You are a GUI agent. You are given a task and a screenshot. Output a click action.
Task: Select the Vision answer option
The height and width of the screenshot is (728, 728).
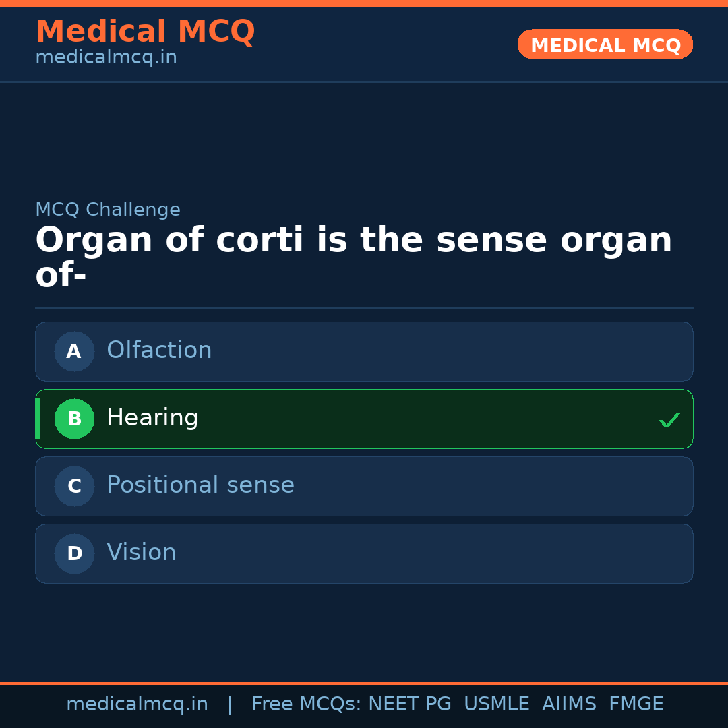[364, 553]
